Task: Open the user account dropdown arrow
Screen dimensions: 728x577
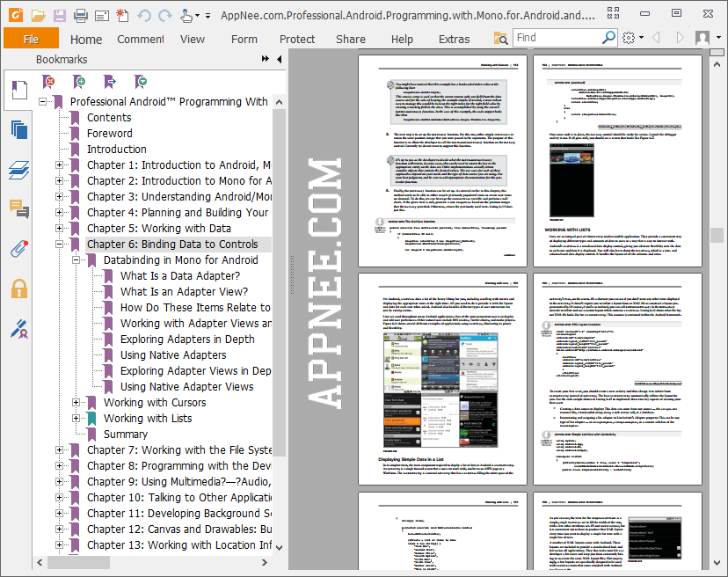Action: 718,38
